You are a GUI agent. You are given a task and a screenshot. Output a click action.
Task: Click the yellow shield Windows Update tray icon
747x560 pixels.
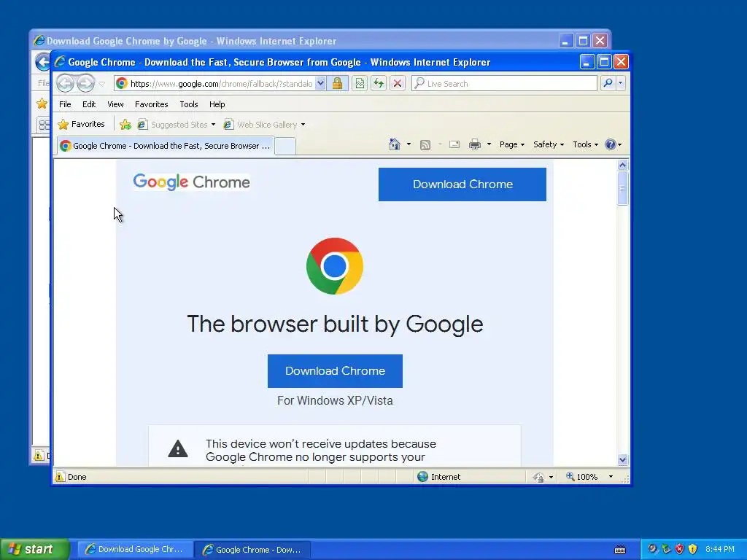(x=693, y=549)
